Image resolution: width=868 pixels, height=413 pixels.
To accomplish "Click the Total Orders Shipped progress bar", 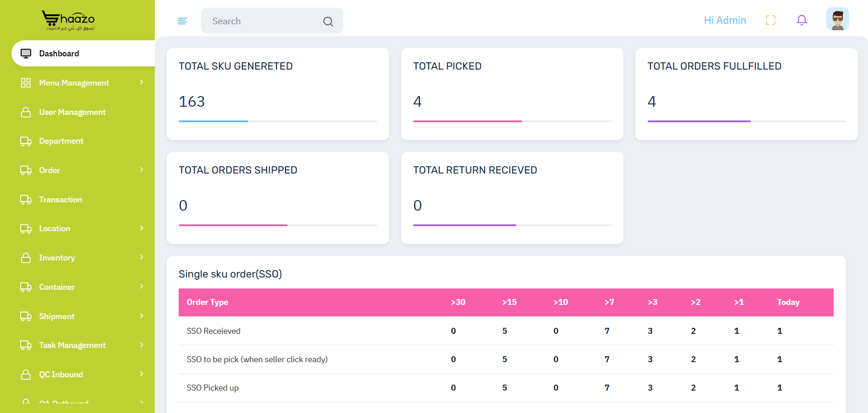I will (278, 225).
